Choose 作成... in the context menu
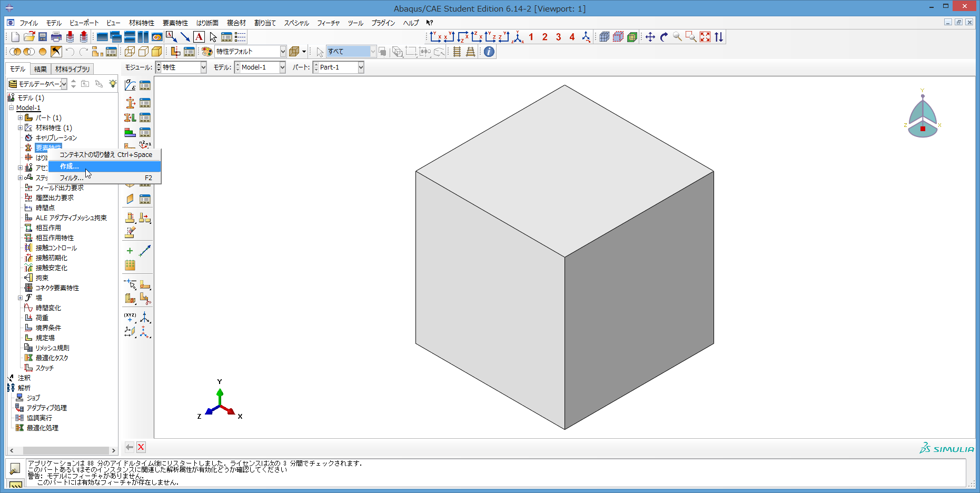This screenshot has height=493, width=980. click(x=104, y=166)
